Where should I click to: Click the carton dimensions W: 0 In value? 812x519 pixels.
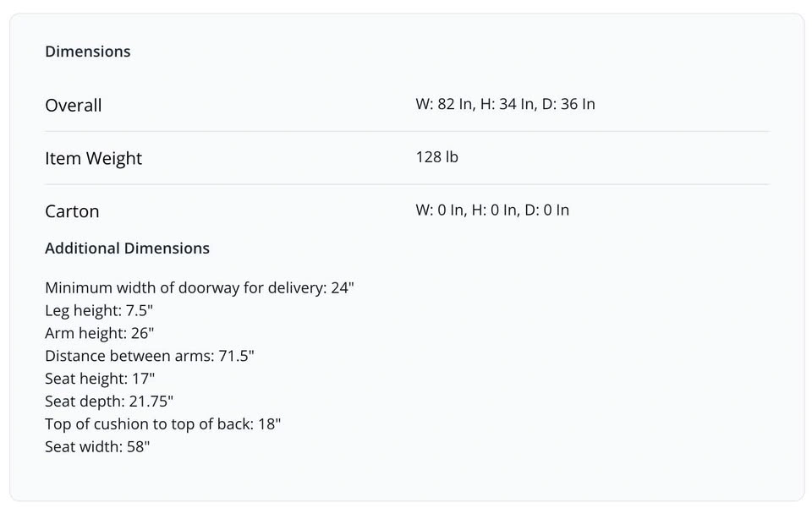pos(440,210)
